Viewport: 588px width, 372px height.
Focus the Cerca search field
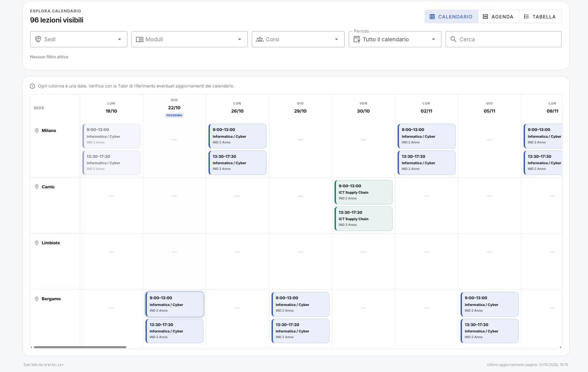(504, 39)
